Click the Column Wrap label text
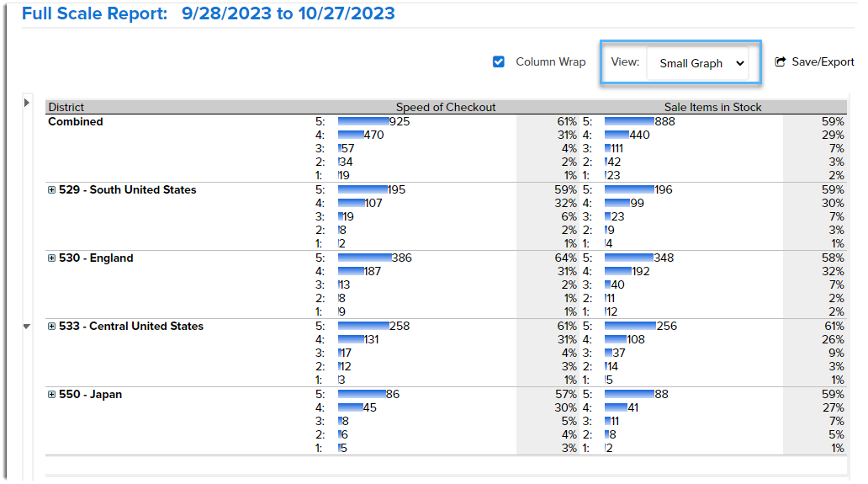The width and height of the screenshot is (868, 484). click(551, 62)
